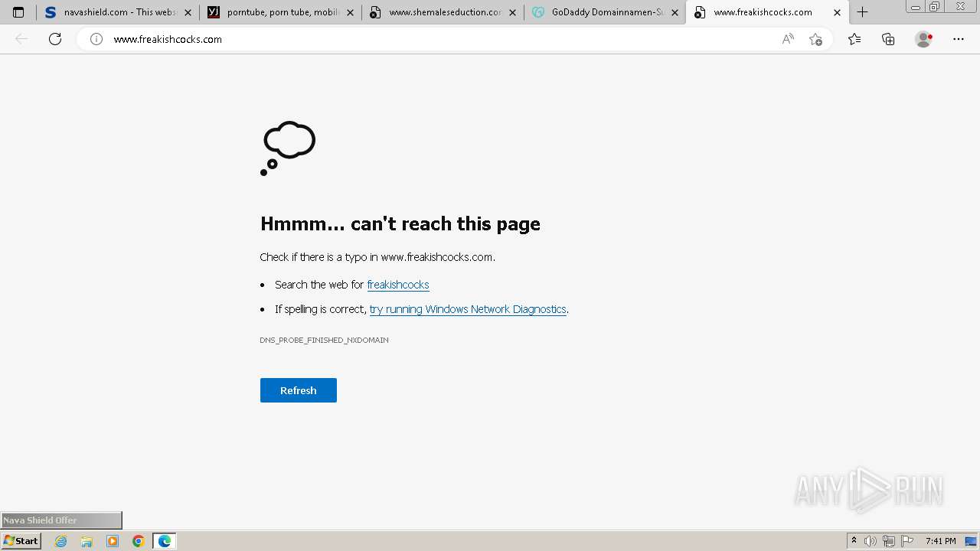Open the Windows Start button
The image size is (980, 551).
click(x=21, y=541)
